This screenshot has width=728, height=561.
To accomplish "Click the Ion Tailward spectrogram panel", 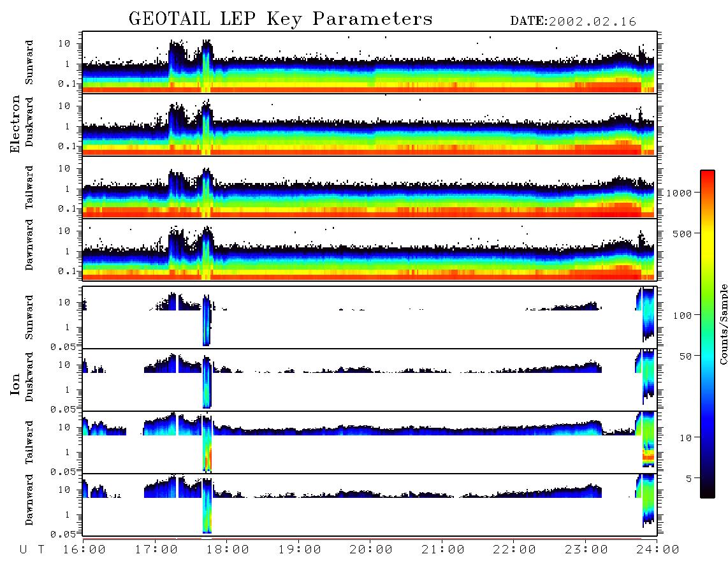I will click(370, 442).
